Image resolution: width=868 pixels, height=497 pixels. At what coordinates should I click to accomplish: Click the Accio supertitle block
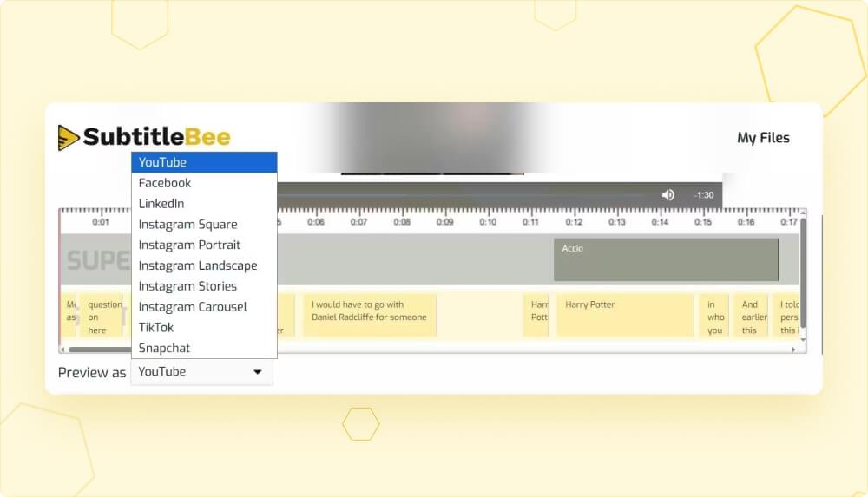tap(666, 259)
